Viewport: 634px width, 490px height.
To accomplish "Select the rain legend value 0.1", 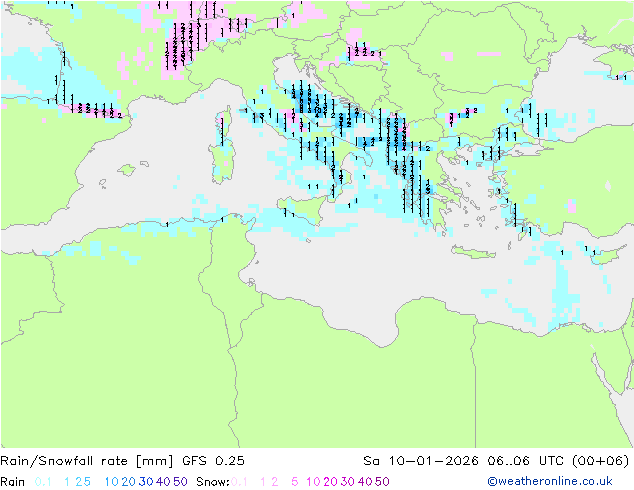I will click(43, 482).
